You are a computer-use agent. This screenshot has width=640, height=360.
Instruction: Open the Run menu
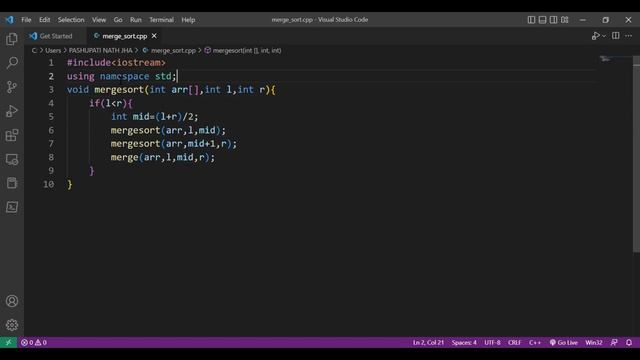pos(136,20)
